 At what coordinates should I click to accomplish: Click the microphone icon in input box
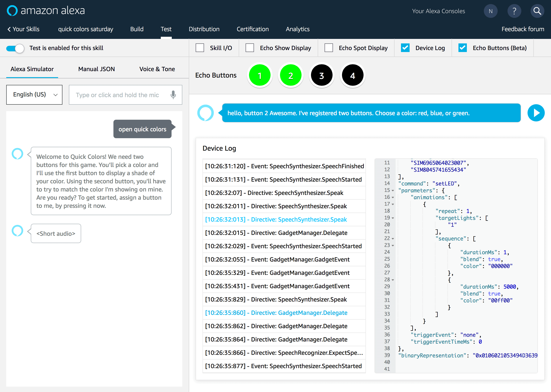(173, 95)
